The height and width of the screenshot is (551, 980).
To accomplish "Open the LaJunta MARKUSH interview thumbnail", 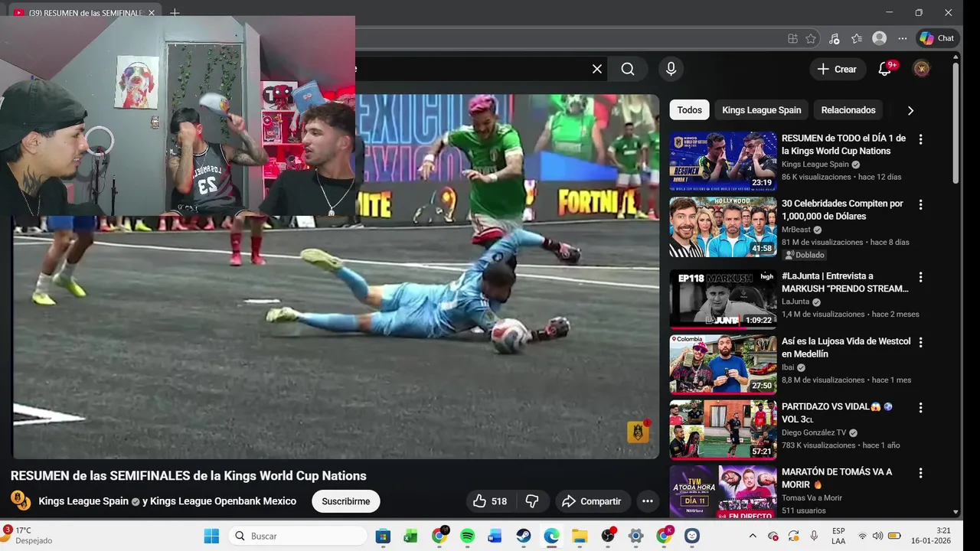I will tap(723, 298).
